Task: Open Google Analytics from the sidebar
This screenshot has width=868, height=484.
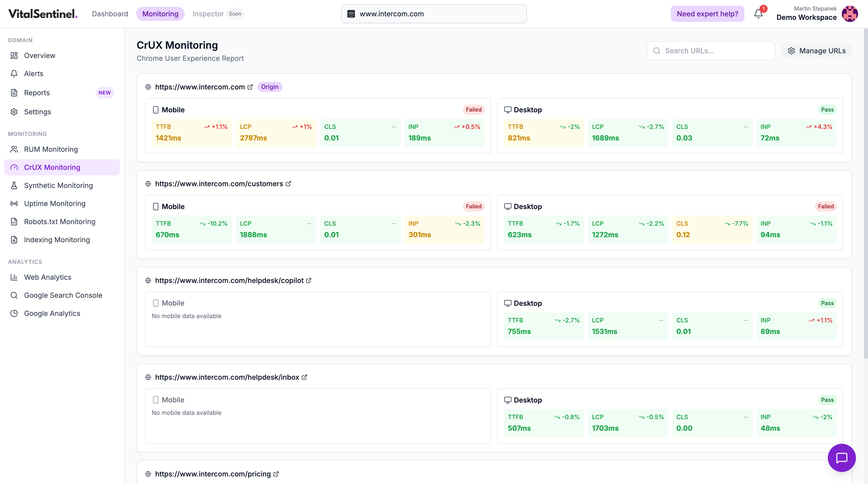Action: [52, 313]
